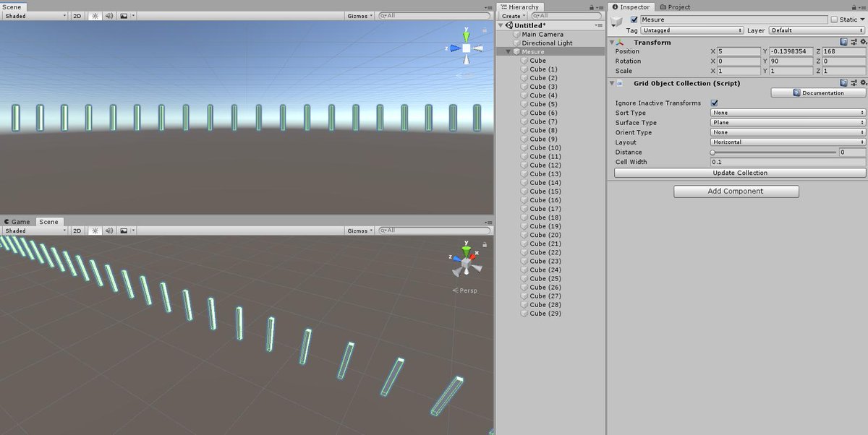Open the Orient Type dropdown

(x=788, y=132)
